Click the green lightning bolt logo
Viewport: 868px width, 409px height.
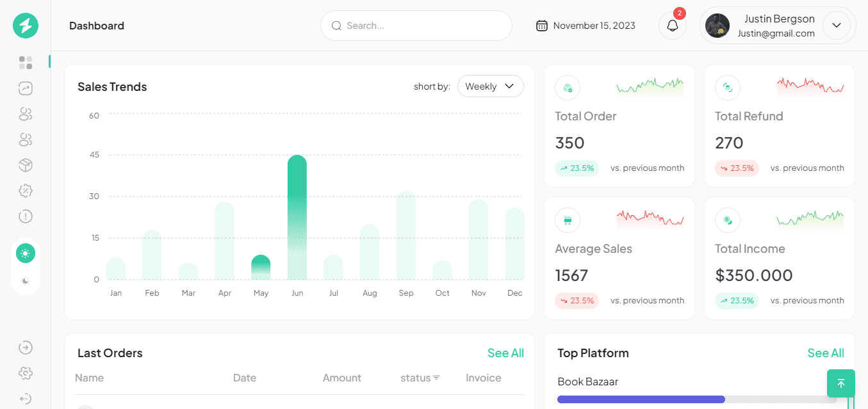26,26
